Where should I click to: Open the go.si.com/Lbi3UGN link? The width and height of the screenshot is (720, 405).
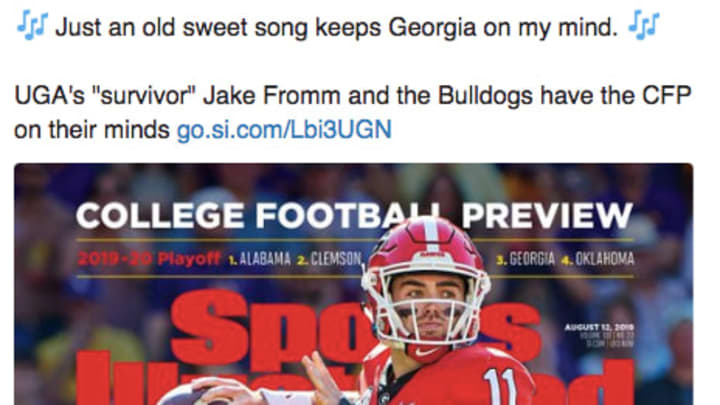(x=284, y=130)
